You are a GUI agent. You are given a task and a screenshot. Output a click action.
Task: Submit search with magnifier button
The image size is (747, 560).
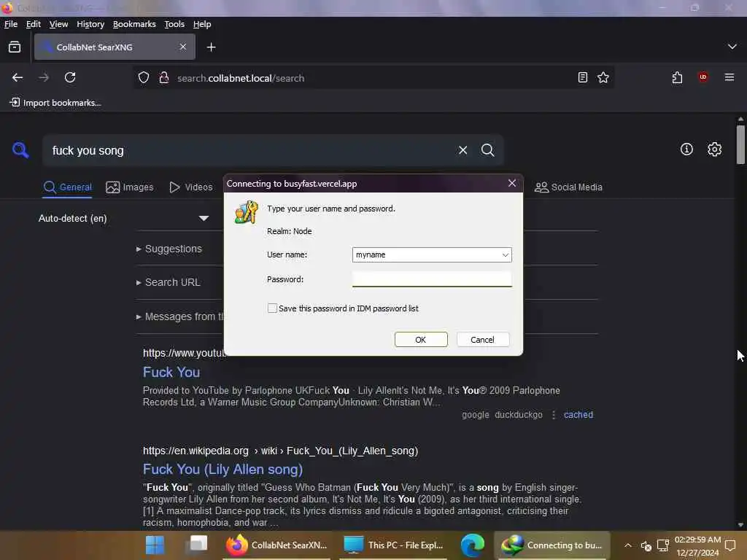487,150
